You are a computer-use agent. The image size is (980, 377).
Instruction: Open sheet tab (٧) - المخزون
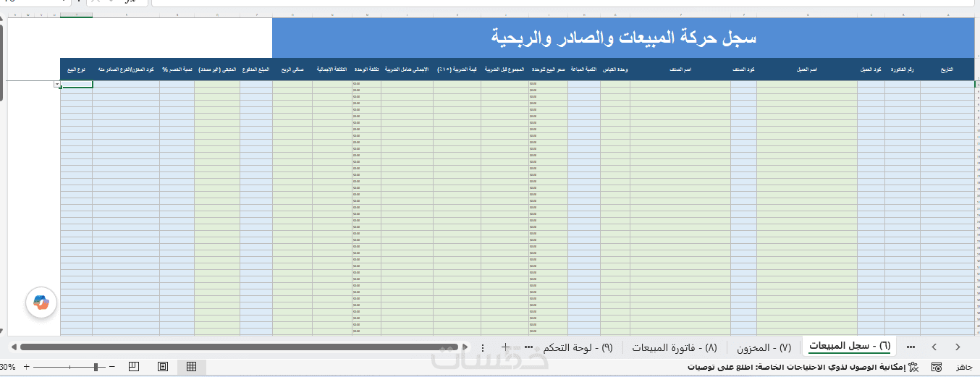(765, 347)
